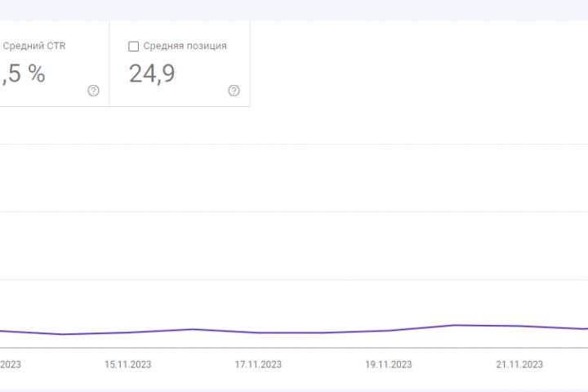Click the CTR percentage value
Screen dimensions: 588x392
(x=23, y=73)
